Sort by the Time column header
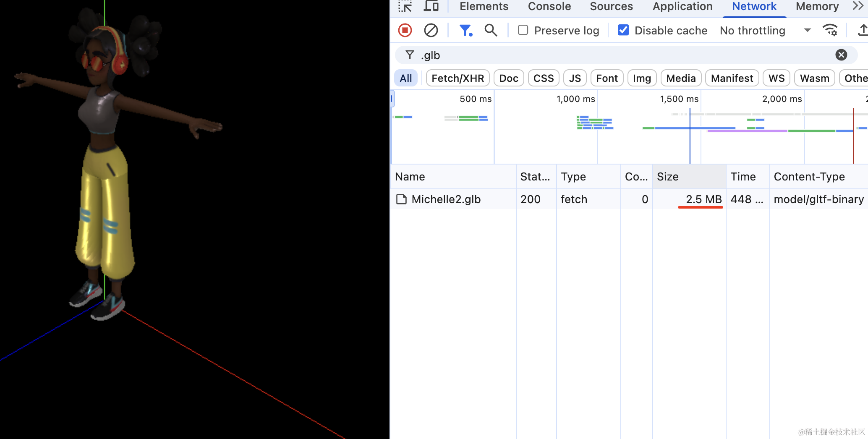The height and width of the screenshot is (439, 868). point(748,177)
